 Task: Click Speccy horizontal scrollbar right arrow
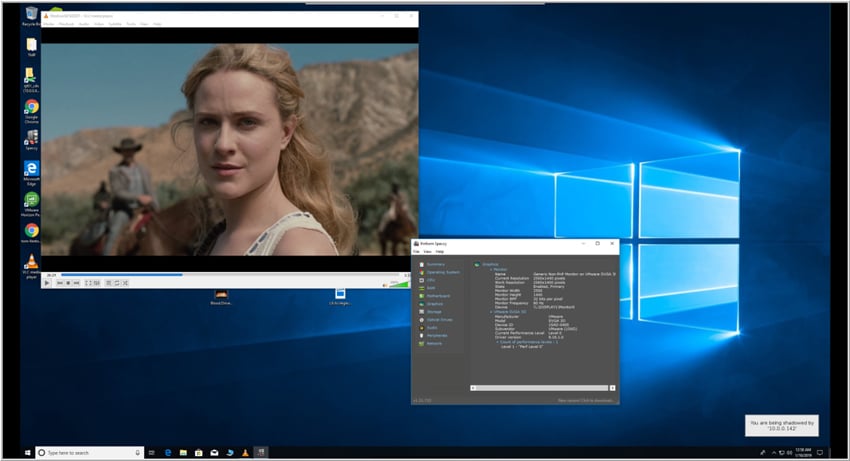coord(613,388)
